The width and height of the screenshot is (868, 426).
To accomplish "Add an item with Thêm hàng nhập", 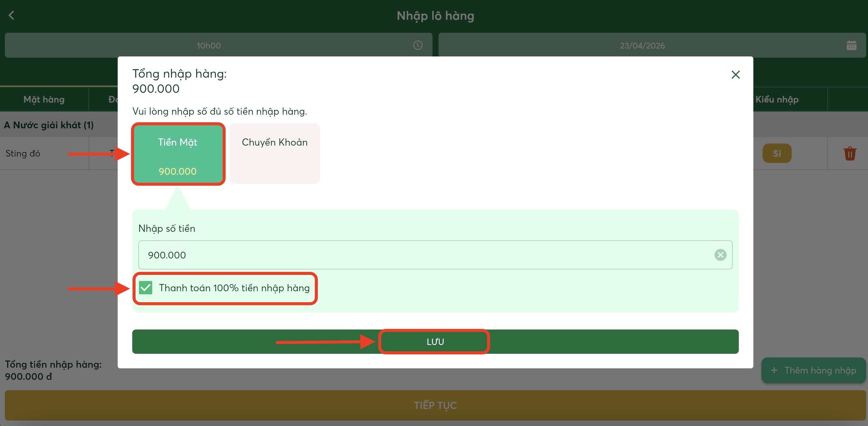I will click(x=813, y=370).
